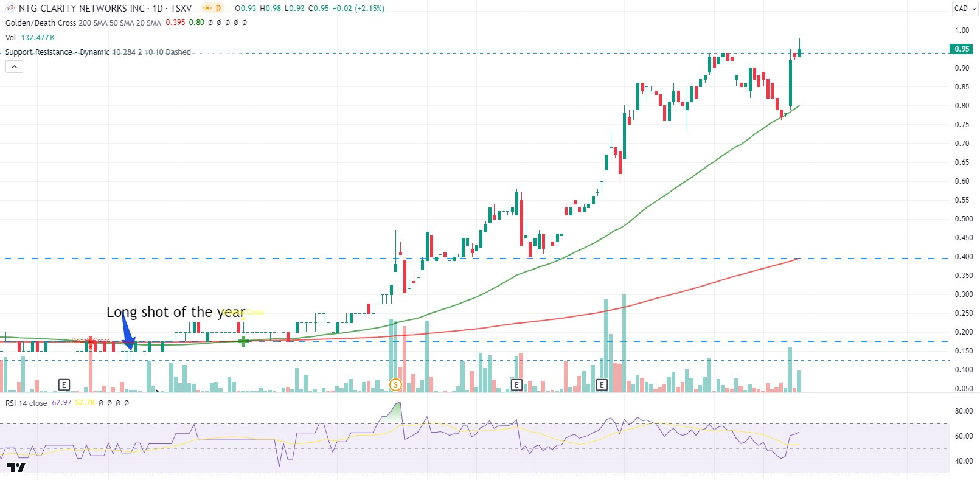Viewport: 980px width, 480px height.
Task: Click the orange 'S' split marker
Action: (x=395, y=384)
